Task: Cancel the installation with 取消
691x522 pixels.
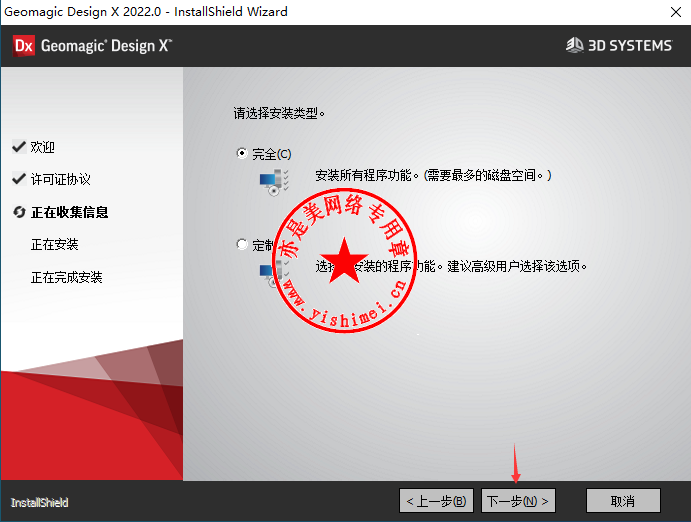Action: click(x=623, y=500)
